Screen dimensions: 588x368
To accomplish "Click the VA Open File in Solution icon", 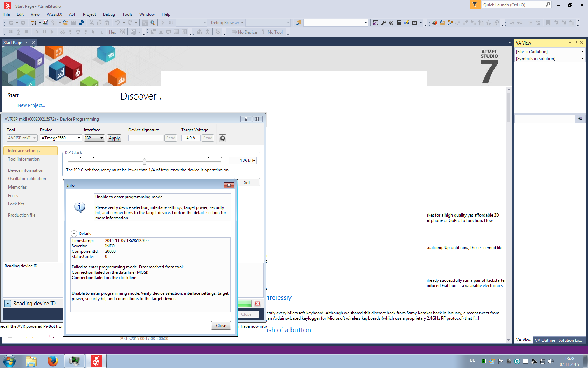I will pyautogui.click(x=442, y=23).
